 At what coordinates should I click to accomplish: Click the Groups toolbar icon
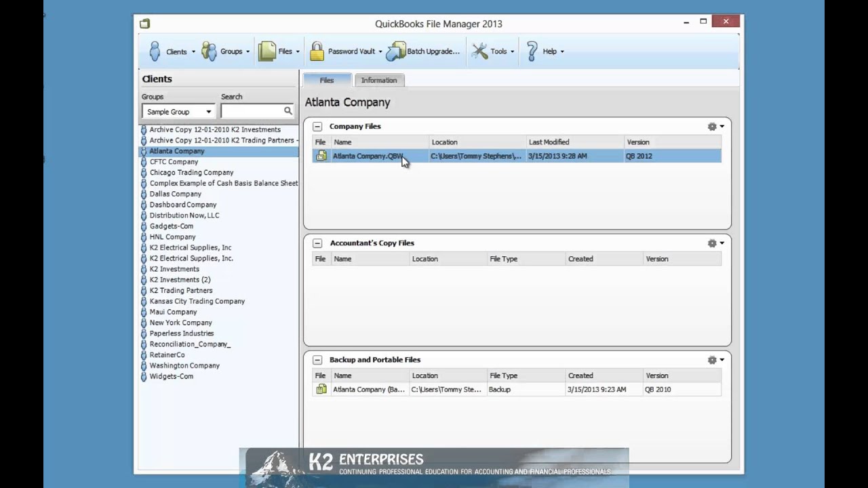click(209, 52)
